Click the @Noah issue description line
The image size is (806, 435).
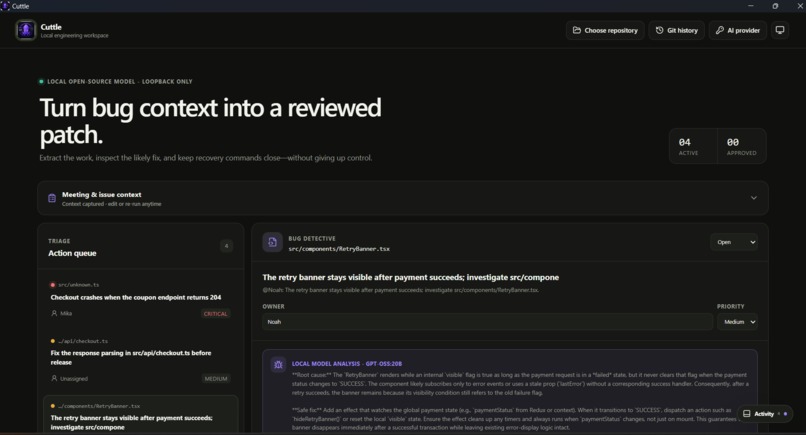point(400,290)
